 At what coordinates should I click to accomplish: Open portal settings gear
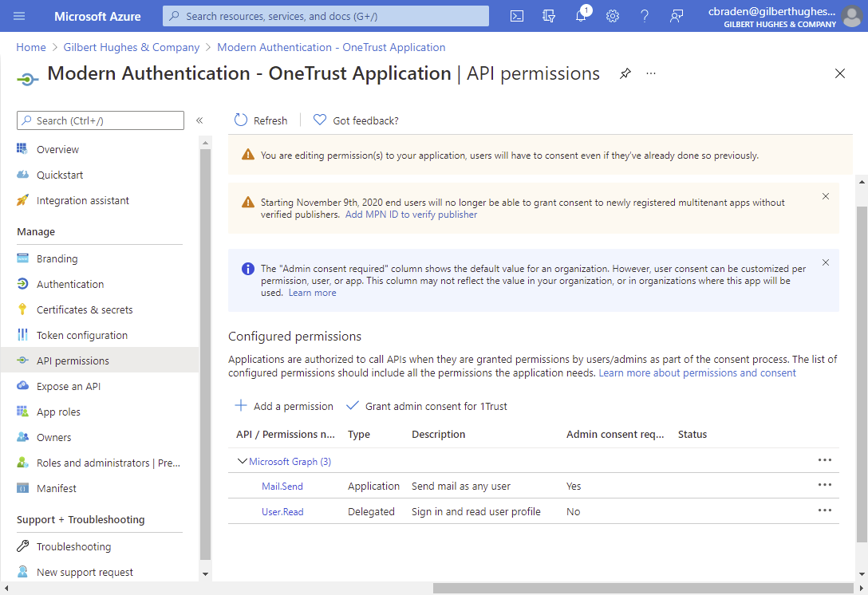612,16
